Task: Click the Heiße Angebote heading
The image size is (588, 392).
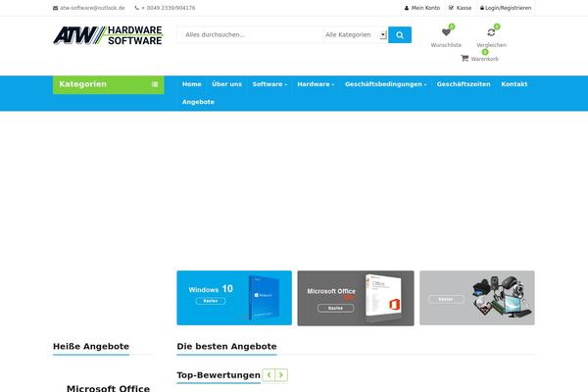Action: coord(91,346)
